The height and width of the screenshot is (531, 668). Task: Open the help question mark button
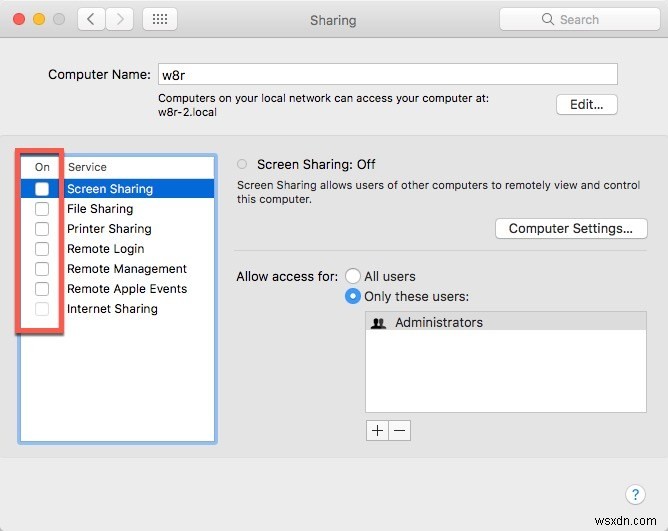click(635, 494)
